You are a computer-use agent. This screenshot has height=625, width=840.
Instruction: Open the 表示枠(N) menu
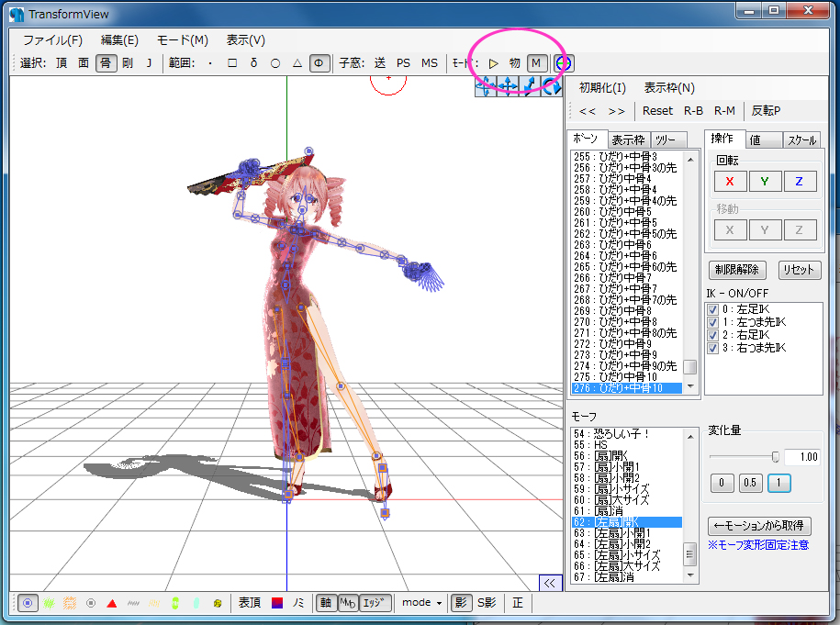pos(669,88)
